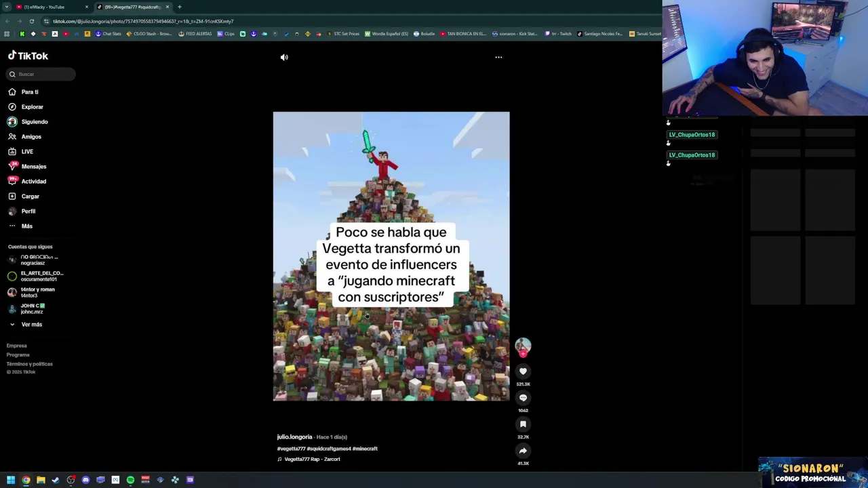Open Mensajes inbox

(27, 166)
